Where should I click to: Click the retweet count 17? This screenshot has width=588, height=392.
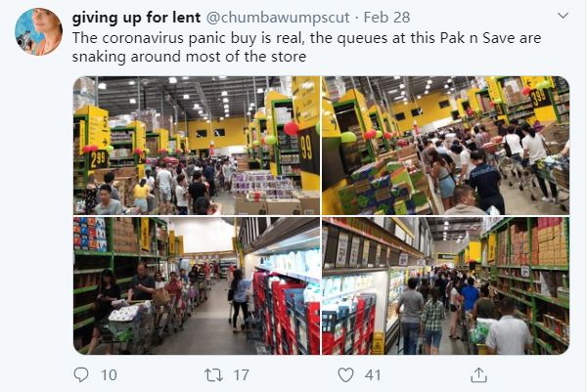tap(241, 374)
